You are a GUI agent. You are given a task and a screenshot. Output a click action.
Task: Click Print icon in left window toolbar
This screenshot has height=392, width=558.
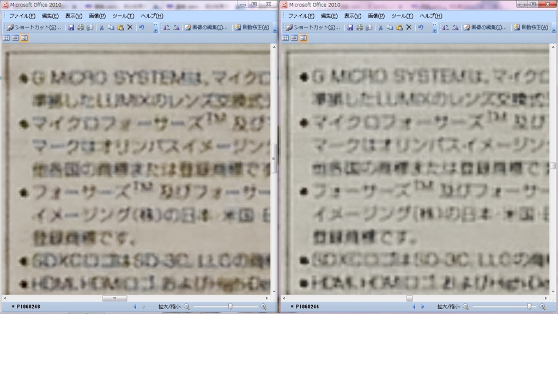81,27
